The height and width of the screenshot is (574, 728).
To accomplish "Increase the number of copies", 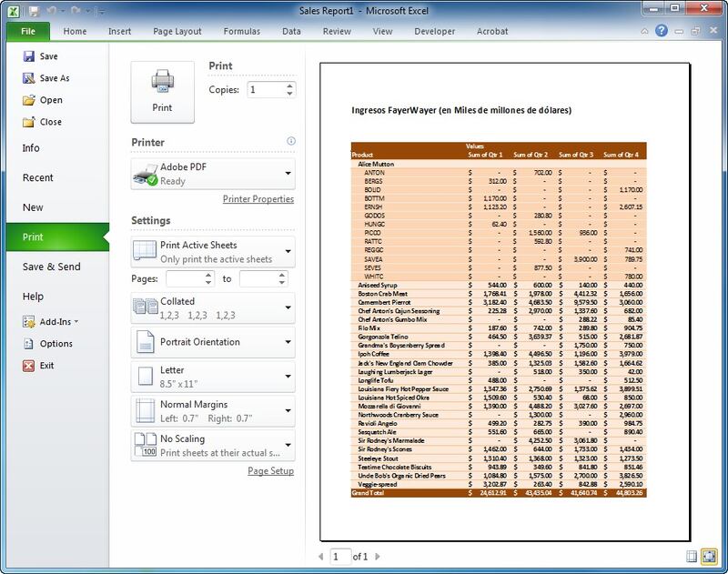I will (290, 86).
